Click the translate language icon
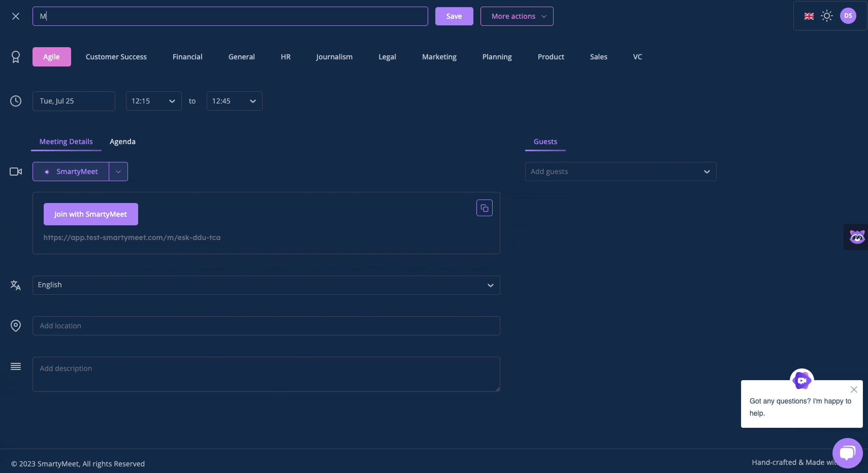The width and height of the screenshot is (868, 473). pyautogui.click(x=16, y=285)
